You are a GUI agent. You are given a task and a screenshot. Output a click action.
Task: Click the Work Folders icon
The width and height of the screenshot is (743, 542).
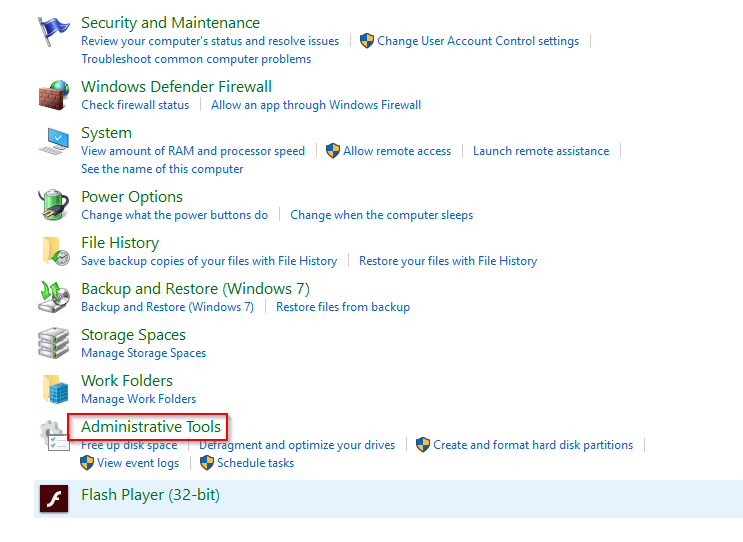pyautogui.click(x=54, y=390)
